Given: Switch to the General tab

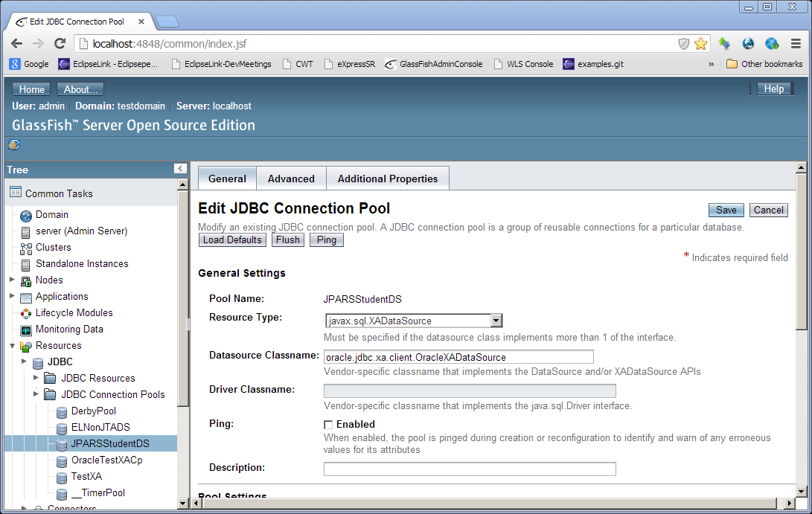Looking at the screenshot, I should [x=227, y=179].
